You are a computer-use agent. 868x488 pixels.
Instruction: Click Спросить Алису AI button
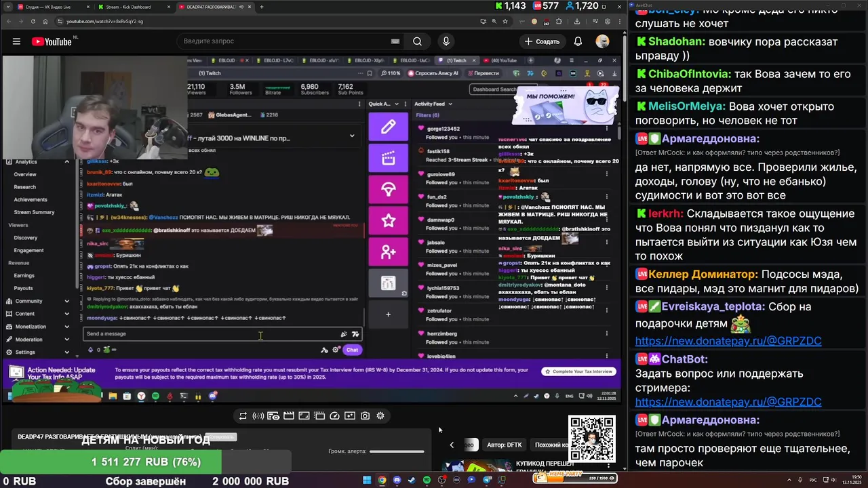pyautogui.click(x=433, y=73)
